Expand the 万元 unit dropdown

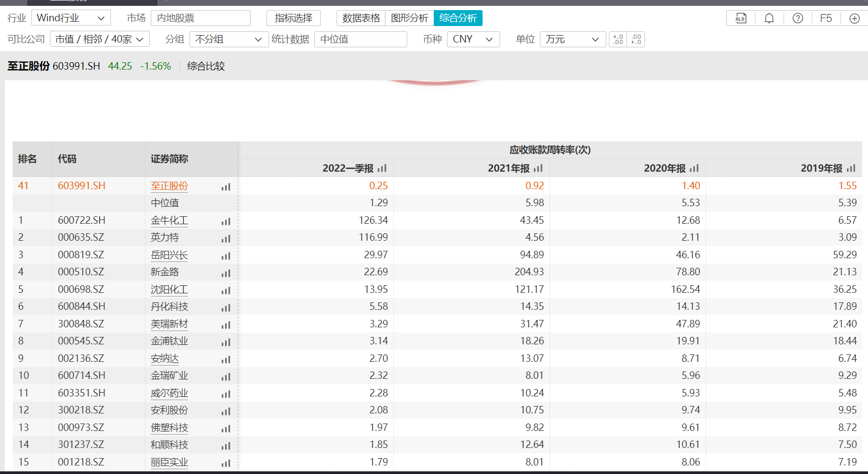tap(572, 39)
